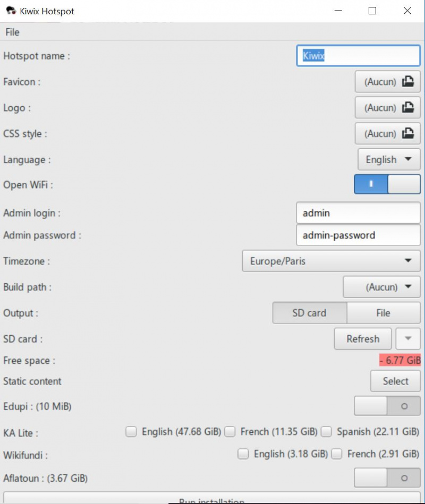The width and height of the screenshot is (425, 504).
Task: Click the Edupi : (10 MiB) label
Action: (x=37, y=406)
